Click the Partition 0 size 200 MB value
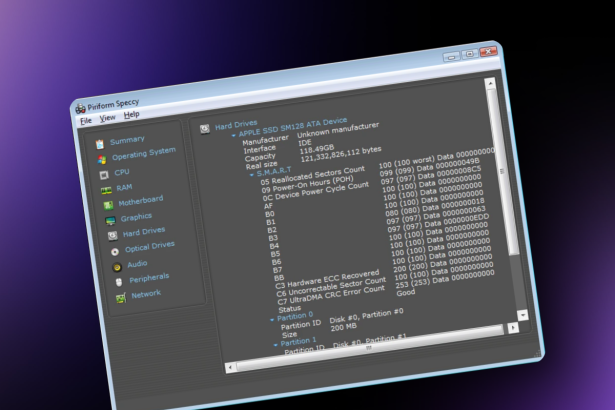 pyautogui.click(x=344, y=326)
